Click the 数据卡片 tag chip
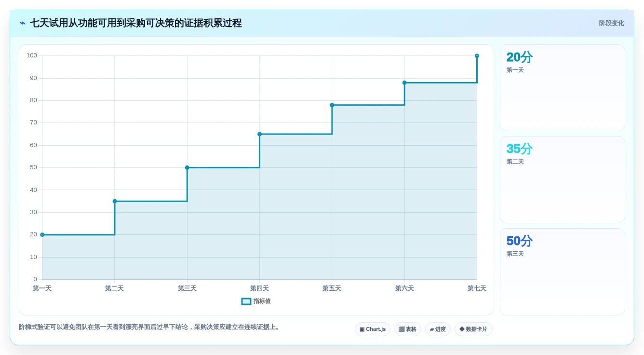This screenshot has height=355, width=644. 473,329
